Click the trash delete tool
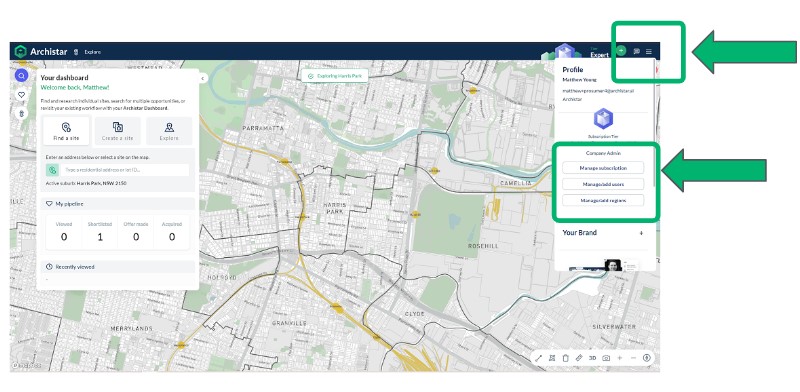Viewport: 800px width, 392px height. coord(565,358)
